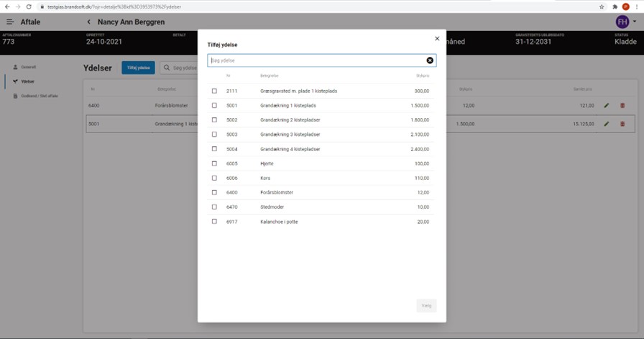This screenshot has height=339, width=644.
Task: Click the Betegnelse column header in the dialog
Action: click(270, 76)
